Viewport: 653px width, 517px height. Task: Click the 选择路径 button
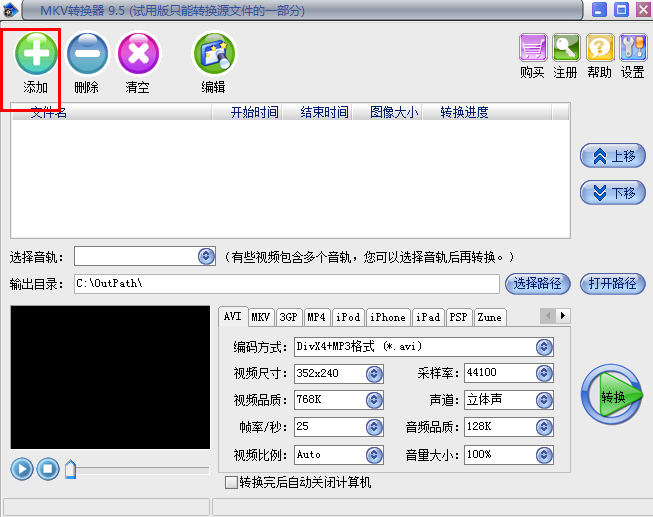(x=537, y=284)
